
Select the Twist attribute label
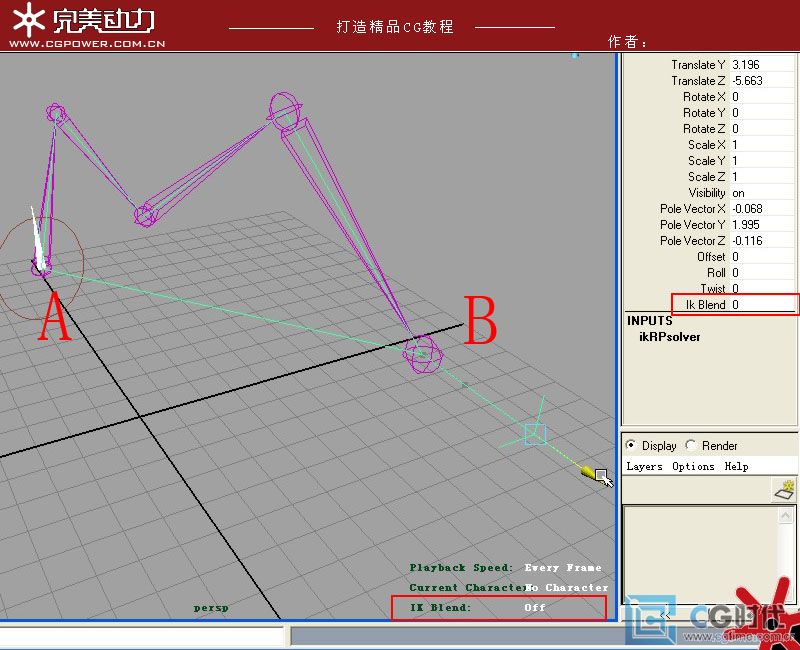[x=713, y=289]
